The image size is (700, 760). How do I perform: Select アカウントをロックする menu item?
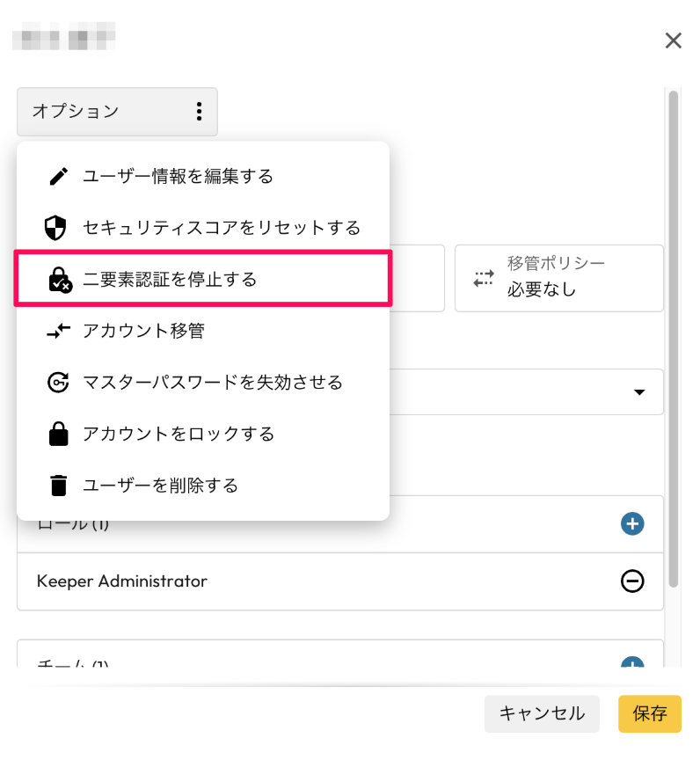203,434
